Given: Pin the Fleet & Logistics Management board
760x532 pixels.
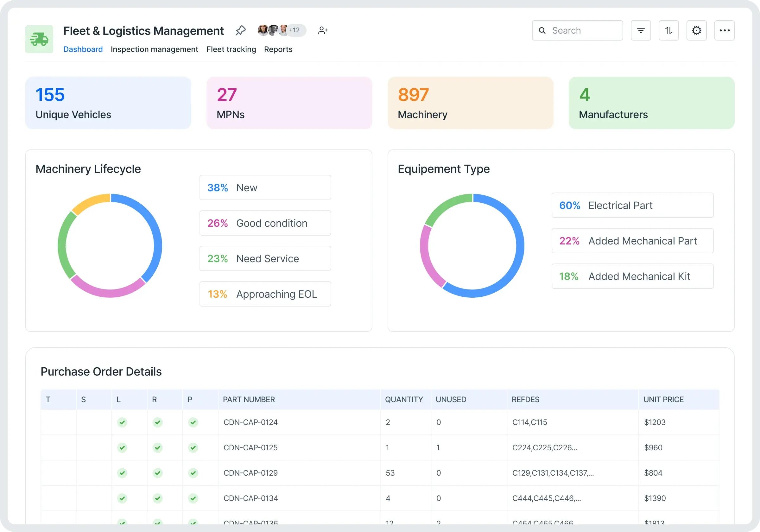Looking at the screenshot, I should coord(240,30).
